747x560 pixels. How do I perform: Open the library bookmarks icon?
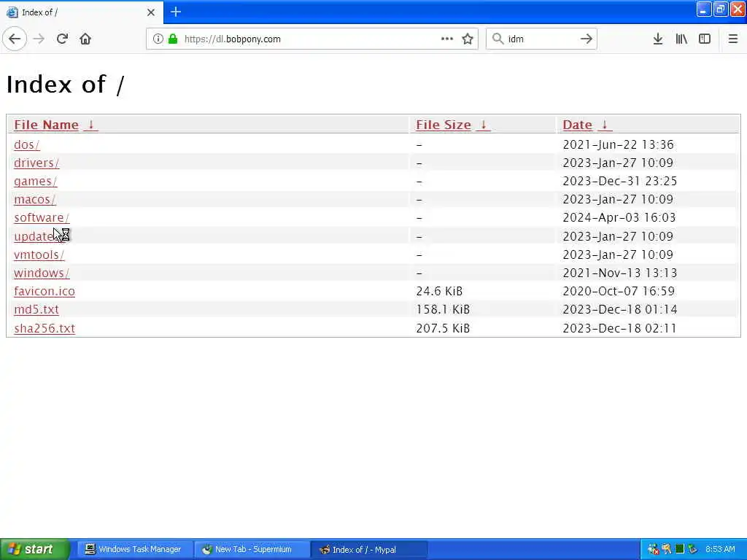tap(681, 39)
